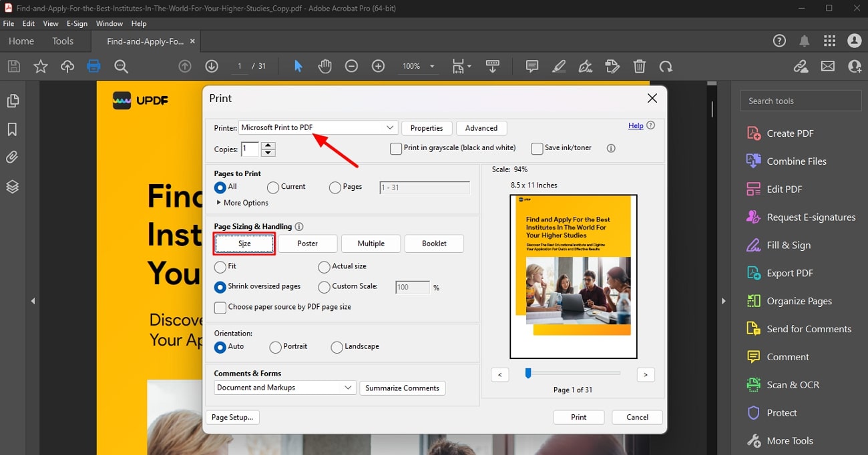Add a sticky note comment icon

(532, 66)
